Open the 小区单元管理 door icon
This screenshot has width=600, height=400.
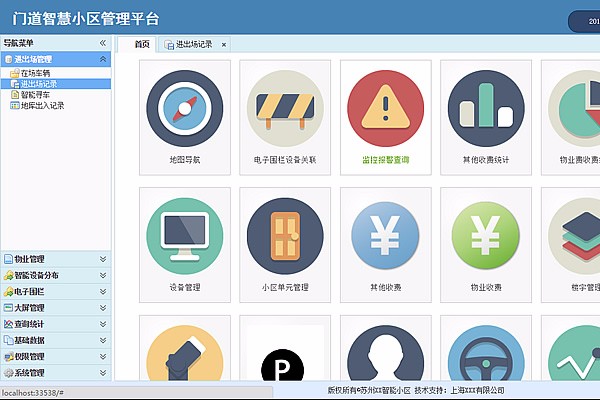[x=285, y=236]
